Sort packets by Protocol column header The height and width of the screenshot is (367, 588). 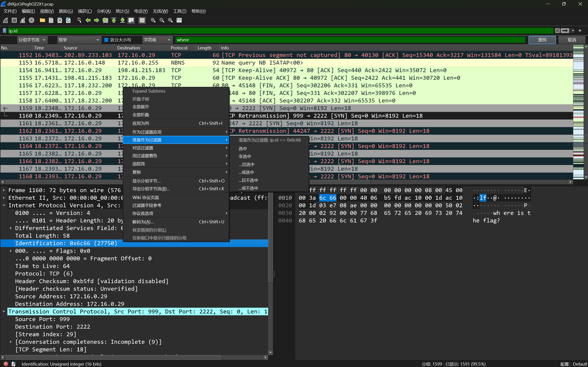click(x=183, y=48)
